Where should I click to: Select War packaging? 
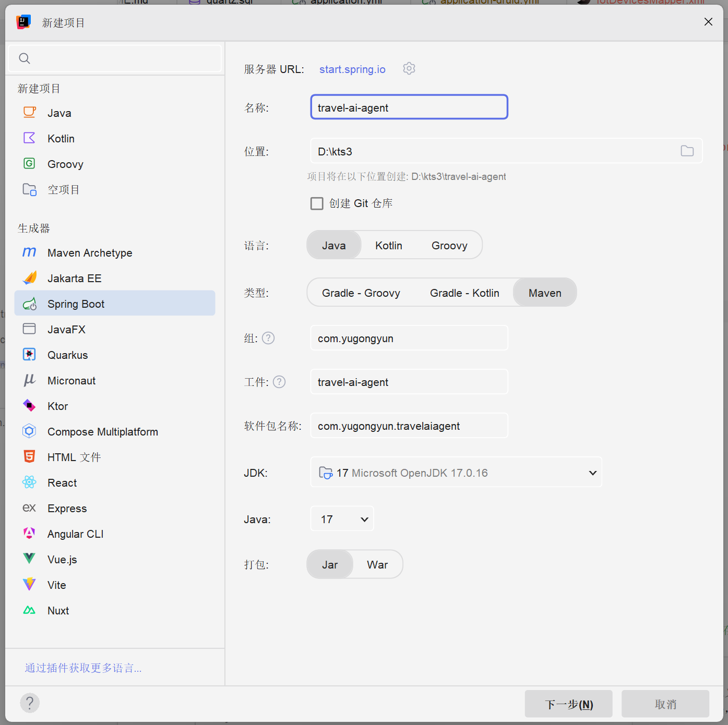point(377,564)
